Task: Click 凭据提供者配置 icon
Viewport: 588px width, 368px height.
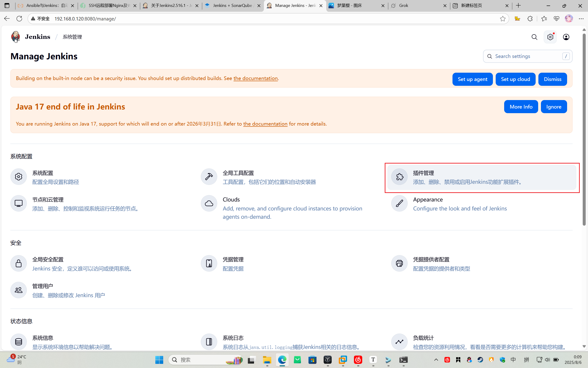Action: [x=399, y=263]
